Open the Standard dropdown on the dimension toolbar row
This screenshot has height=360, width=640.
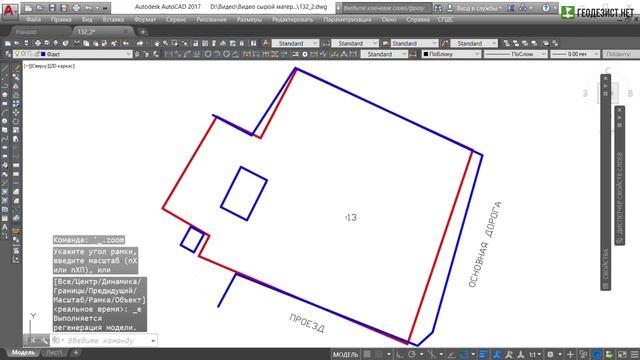(384, 54)
